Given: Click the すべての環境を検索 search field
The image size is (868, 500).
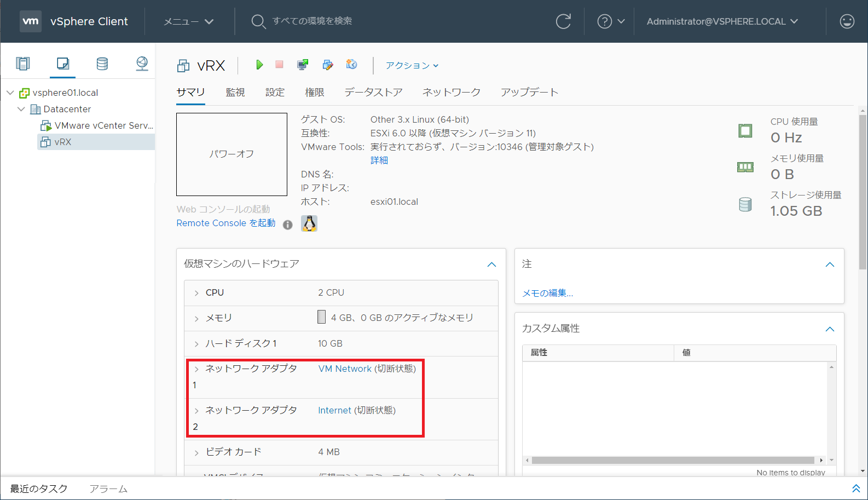Looking at the screenshot, I should pyautogui.click(x=312, y=21).
